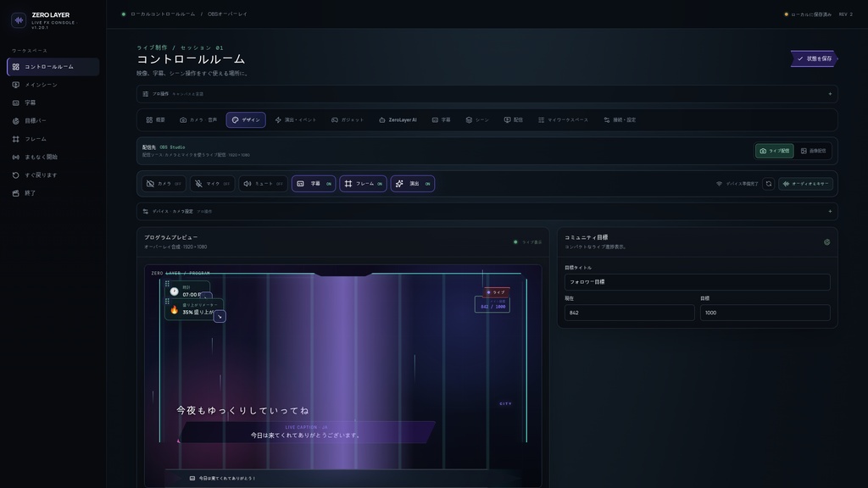Open メインシーン in the sidebar

(53, 85)
